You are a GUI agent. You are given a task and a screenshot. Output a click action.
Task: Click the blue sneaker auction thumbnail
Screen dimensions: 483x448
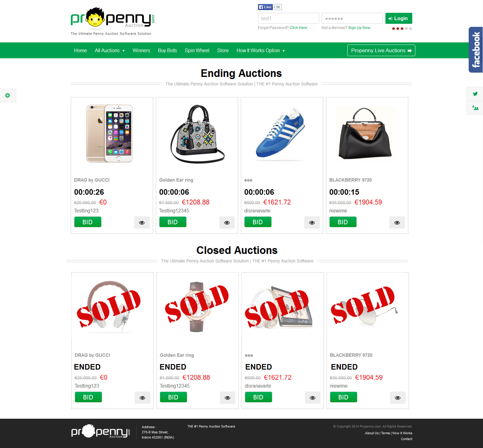[x=281, y=133]
